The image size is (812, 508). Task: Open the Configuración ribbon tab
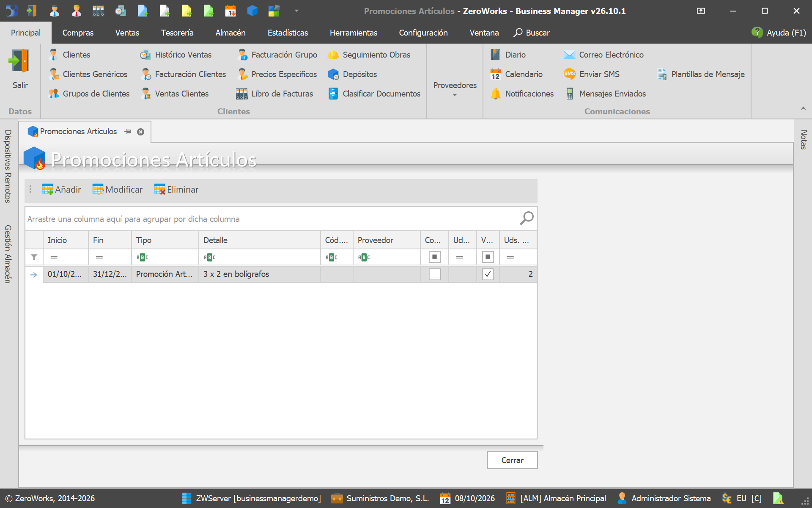[x=423, y=33]
